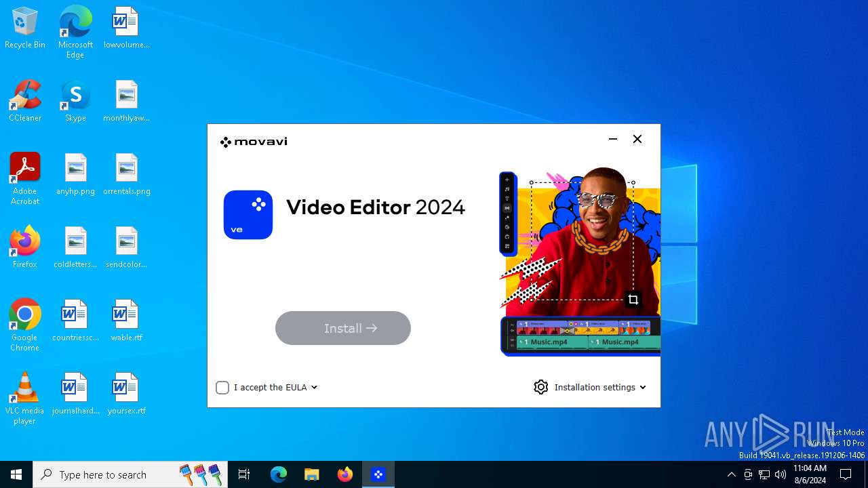Select journalhard Word document on desktop

pyautogui.click(x=75, y=394)
